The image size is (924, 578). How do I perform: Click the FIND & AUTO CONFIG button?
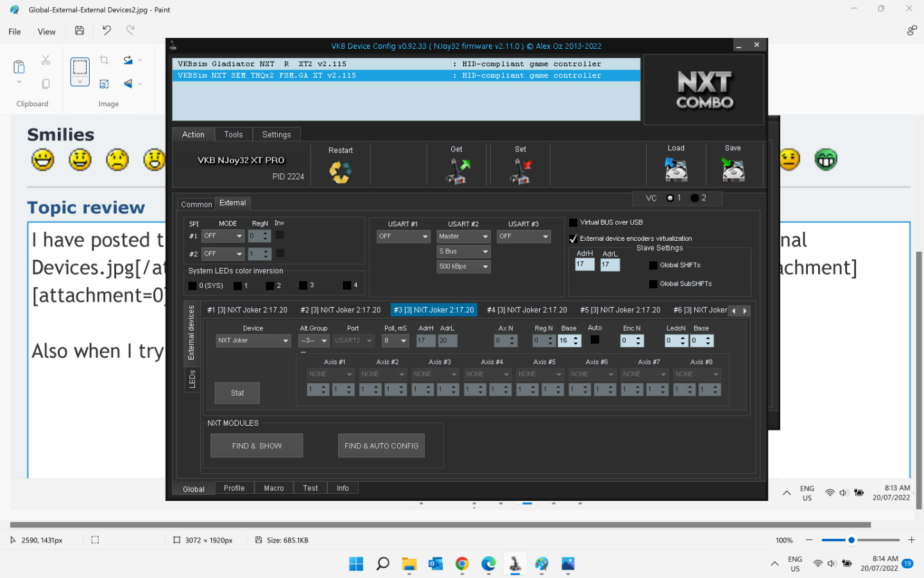tap(381, 446)
